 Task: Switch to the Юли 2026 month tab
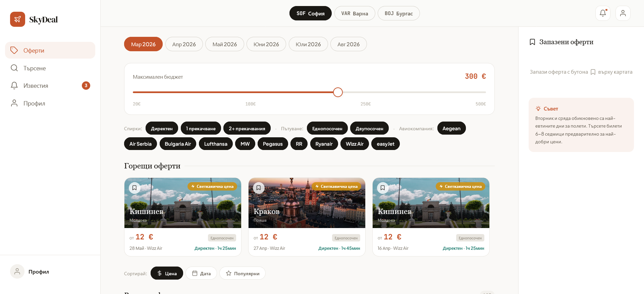pyautogui.click(x=308, y=44)
